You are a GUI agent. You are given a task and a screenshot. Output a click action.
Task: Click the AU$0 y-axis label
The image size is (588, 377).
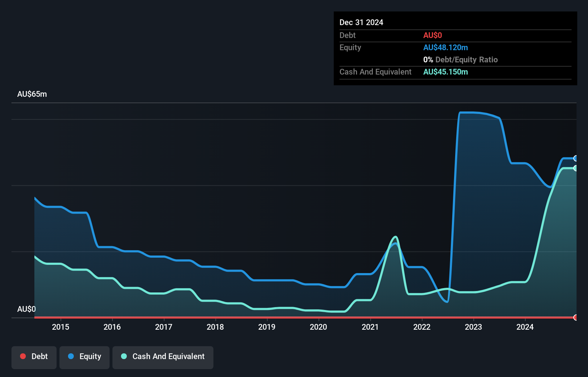pyautogui.click(x=26, y=309)
